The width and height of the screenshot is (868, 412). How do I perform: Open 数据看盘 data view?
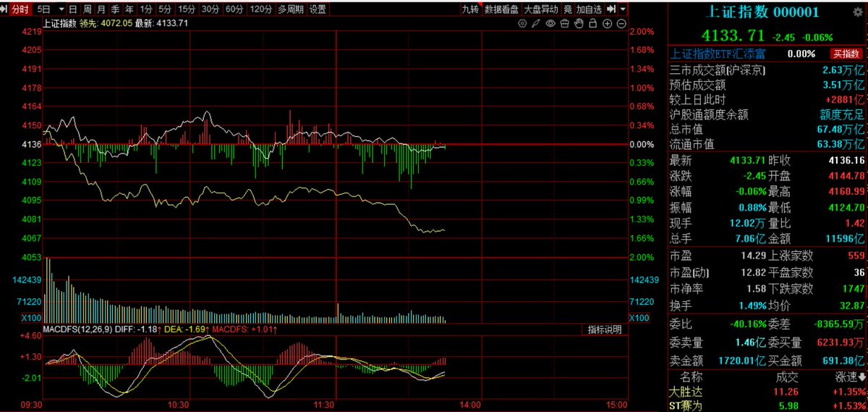coord(501,9)
